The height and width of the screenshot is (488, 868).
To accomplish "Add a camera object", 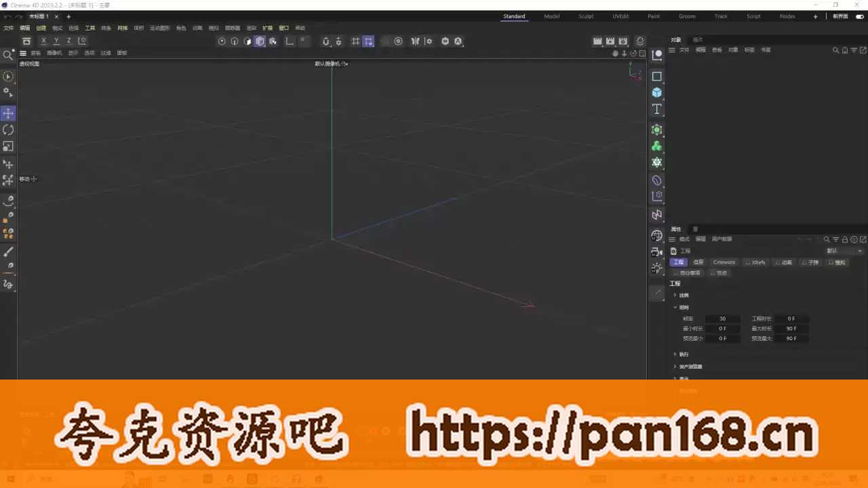I will pyautogui.click(x=656, y=251).
